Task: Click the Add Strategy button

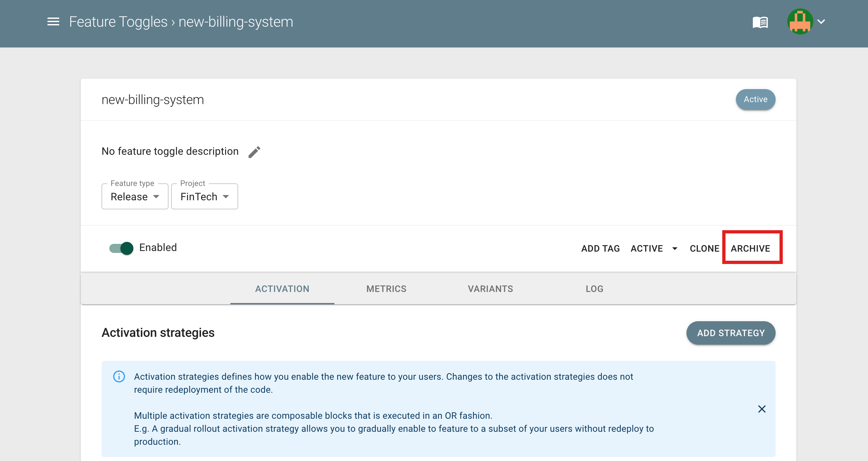Action: [x=731, y=333]
